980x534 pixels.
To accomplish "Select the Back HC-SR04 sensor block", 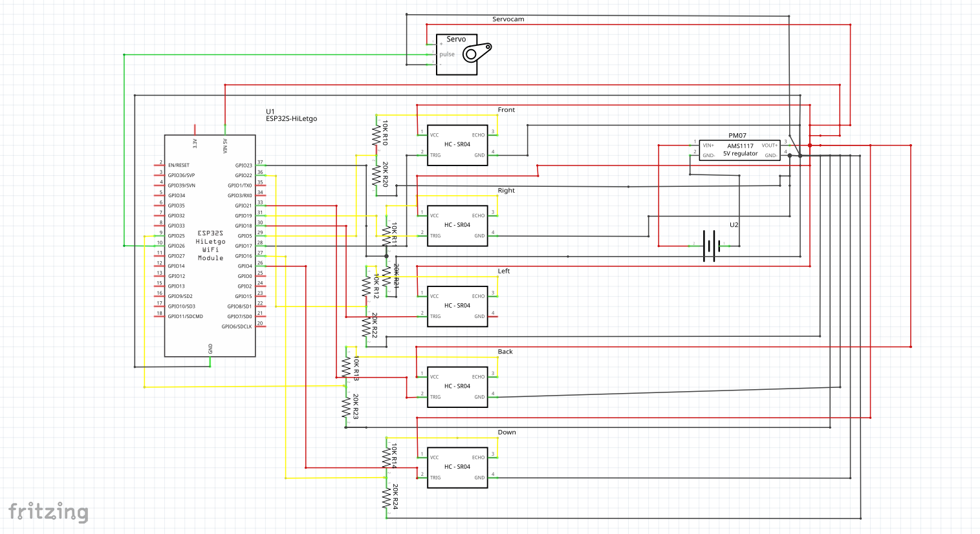I will click(x=457, y=387).
